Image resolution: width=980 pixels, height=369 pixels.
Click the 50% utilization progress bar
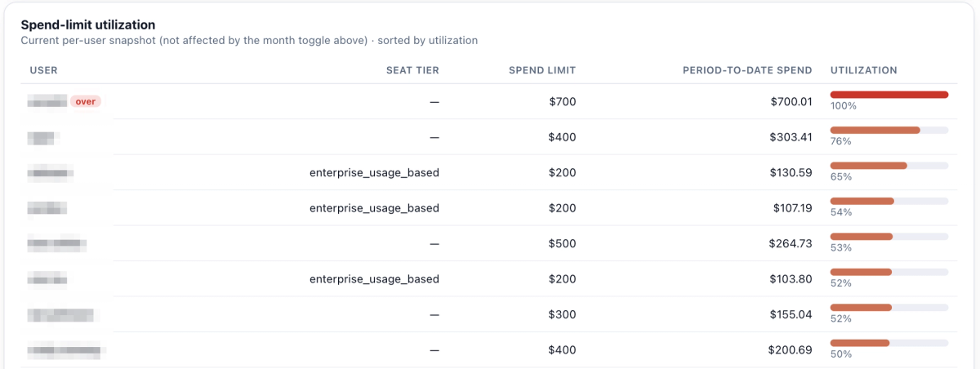[889, 343]
